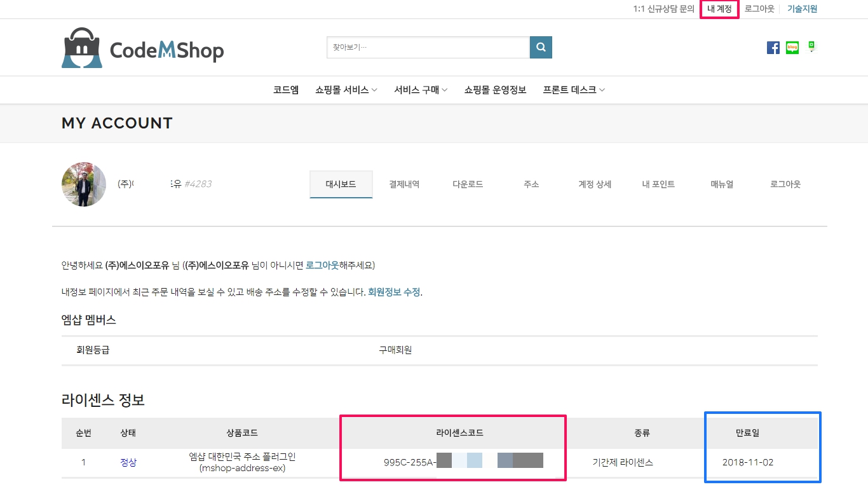Screen dimensions: 868x501
Task: Click the CodeMShop logo
Action: click(x=142, y=48)
